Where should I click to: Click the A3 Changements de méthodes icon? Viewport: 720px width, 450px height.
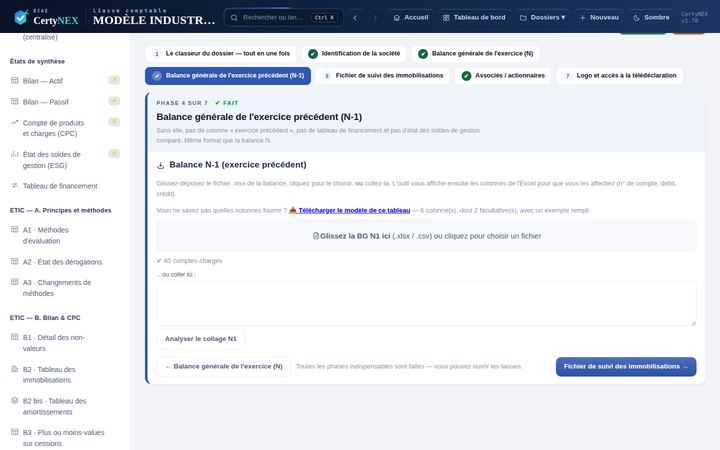coord(15,282)
